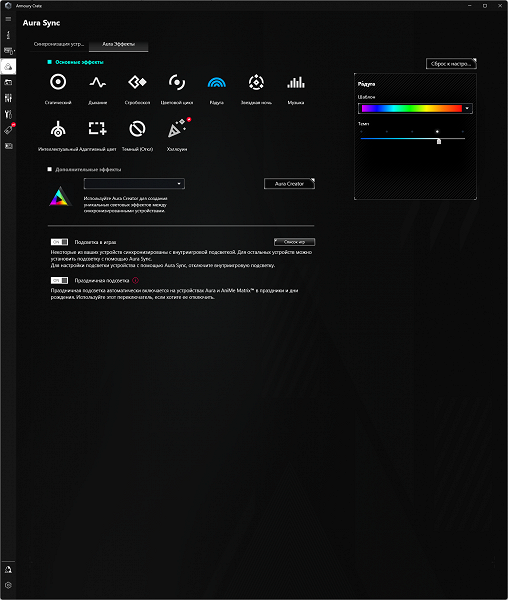
Task: Open the rainbow pattern color dropdown
Action: (415, 108)
